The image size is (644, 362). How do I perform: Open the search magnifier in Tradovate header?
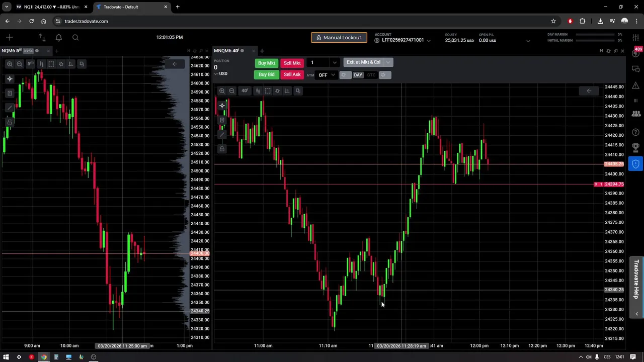pos(75,37)
